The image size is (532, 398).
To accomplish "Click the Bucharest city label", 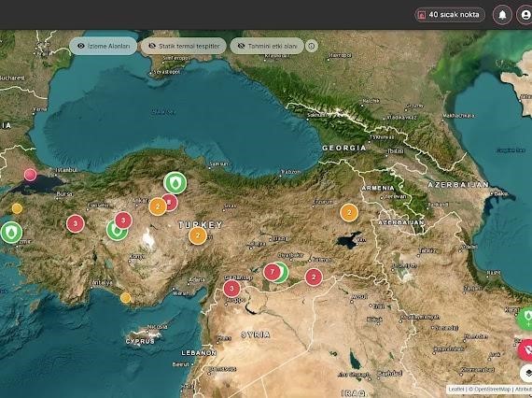I will pyautogui.click(x=12, y=78).
